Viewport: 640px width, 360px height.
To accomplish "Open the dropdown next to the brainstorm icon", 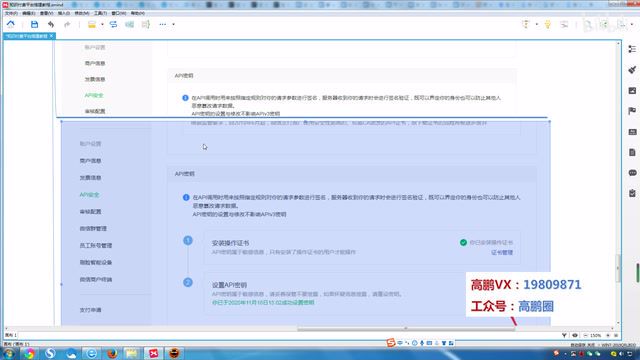I will coord(536,24).
